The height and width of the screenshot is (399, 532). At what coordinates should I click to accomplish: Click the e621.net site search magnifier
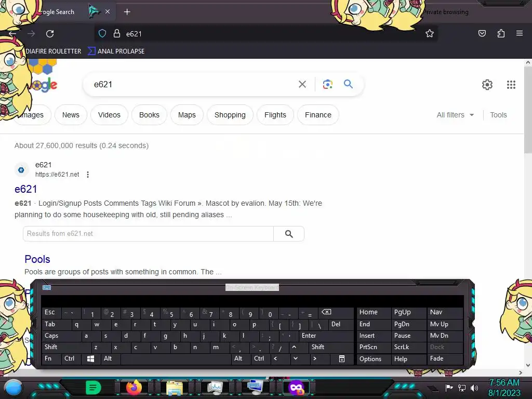coord(289,234)
